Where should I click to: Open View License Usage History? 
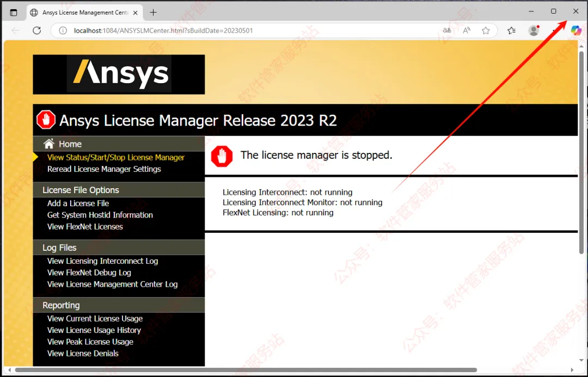[94, 330]
